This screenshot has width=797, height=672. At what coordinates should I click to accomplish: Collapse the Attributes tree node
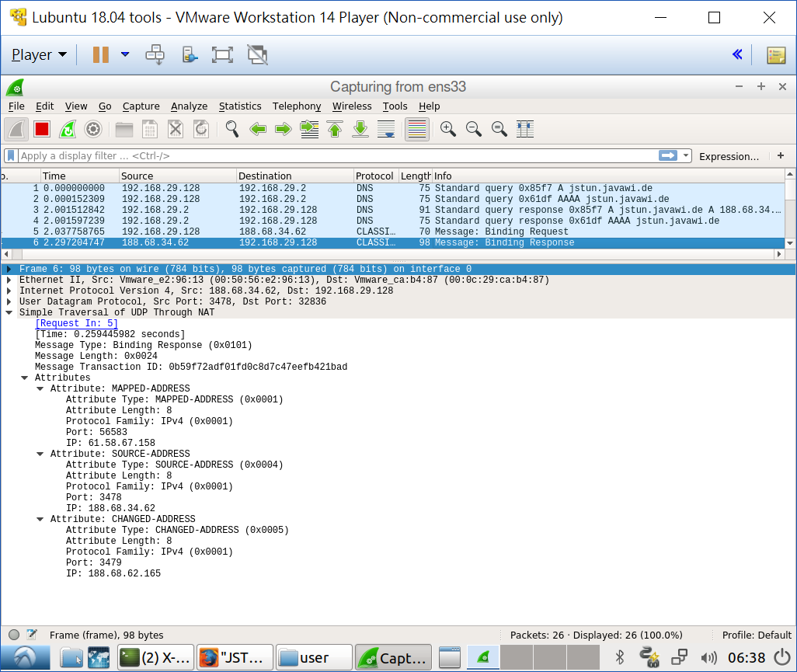24,378
